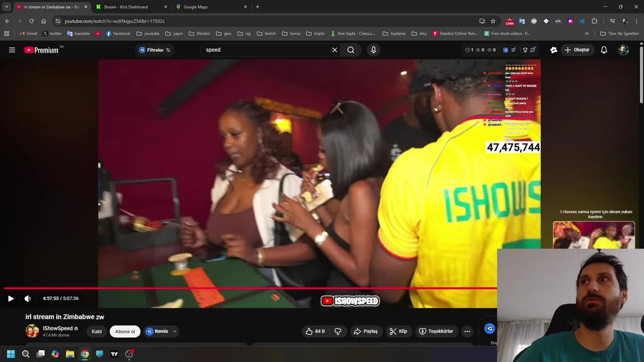The image size is (644, 362).
Task: Open the Google Translate extension icon
Action: click(x=522, y=21)
